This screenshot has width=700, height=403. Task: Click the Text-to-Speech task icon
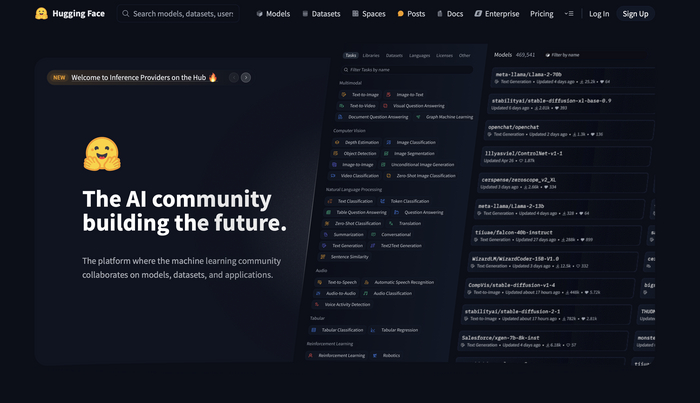(320, 282)
